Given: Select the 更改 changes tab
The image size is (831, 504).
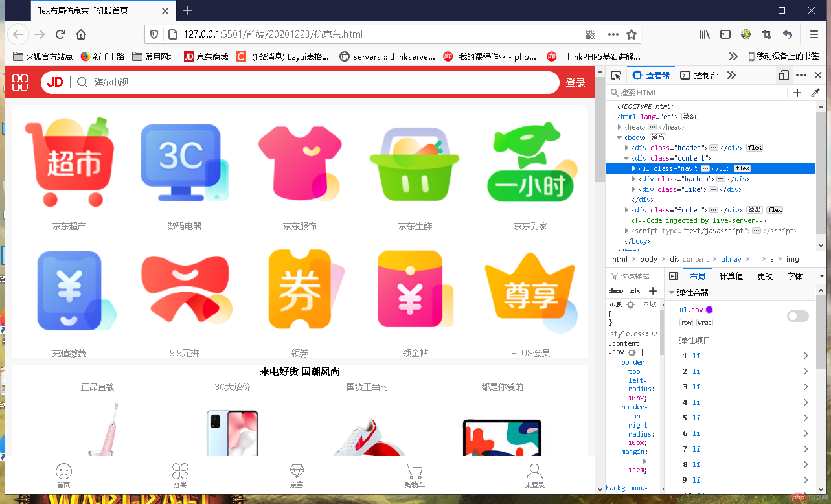Looking at the screenshot, I should coord(765,276).
